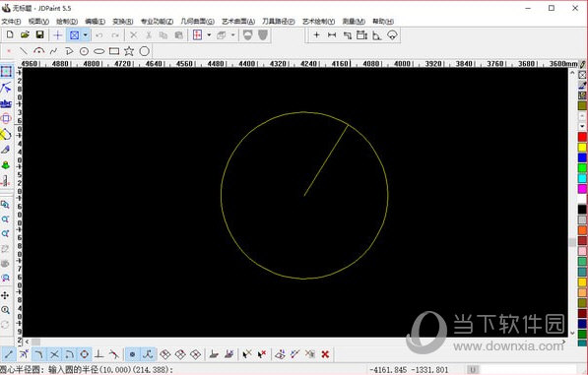
Task: Toggle the arc-with-dot snap icon in bottom toolbar
Action: (x=69, y=354)
